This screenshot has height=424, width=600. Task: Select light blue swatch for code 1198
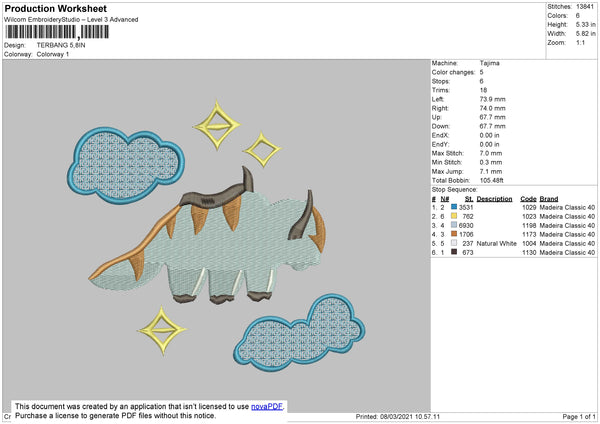[454, 225]
